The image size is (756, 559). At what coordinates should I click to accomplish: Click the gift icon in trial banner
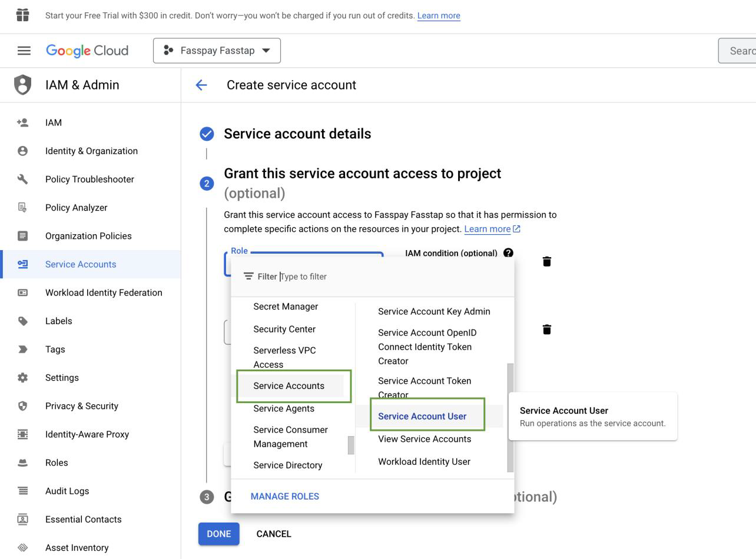click(22, 15)
